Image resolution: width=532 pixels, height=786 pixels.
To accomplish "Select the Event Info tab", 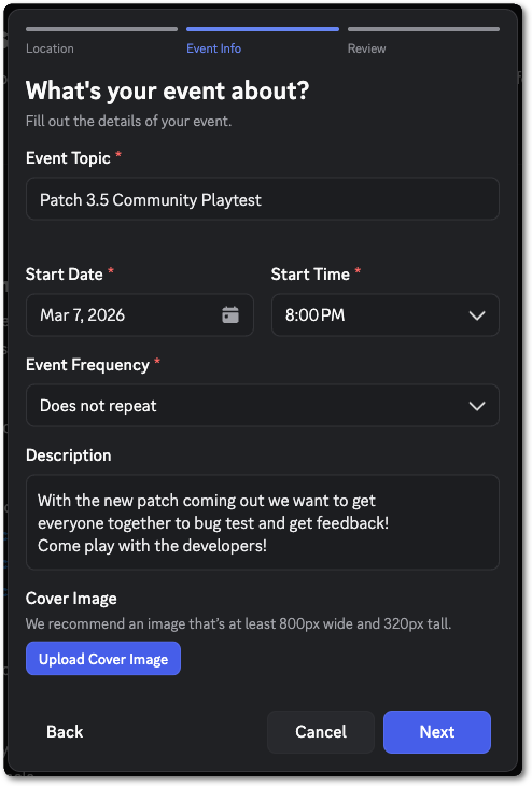I will pyautogui.click(x=214, y=48).
